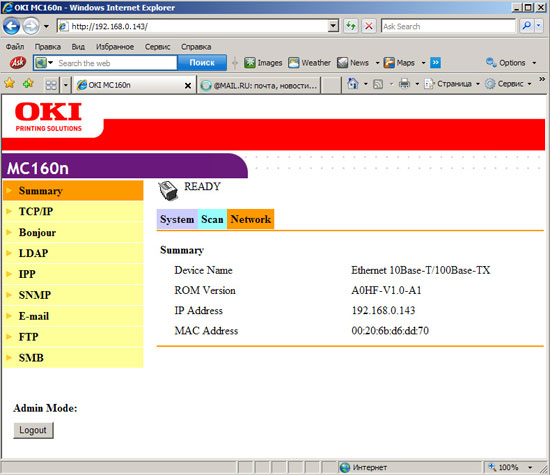Expand the News dropdown arrow
550x475 pixels.
click(x=377, y=63)
